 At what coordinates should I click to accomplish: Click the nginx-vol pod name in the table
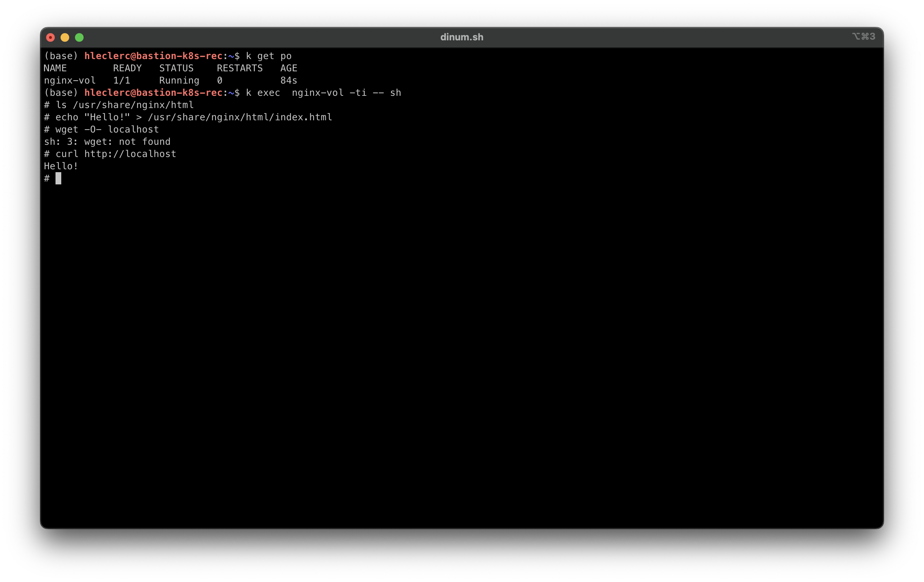coord(70,80)
